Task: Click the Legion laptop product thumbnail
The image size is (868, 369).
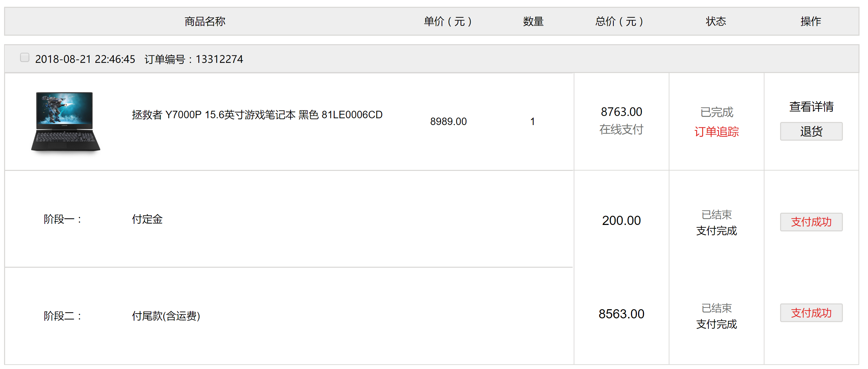Action: point(66,121)
